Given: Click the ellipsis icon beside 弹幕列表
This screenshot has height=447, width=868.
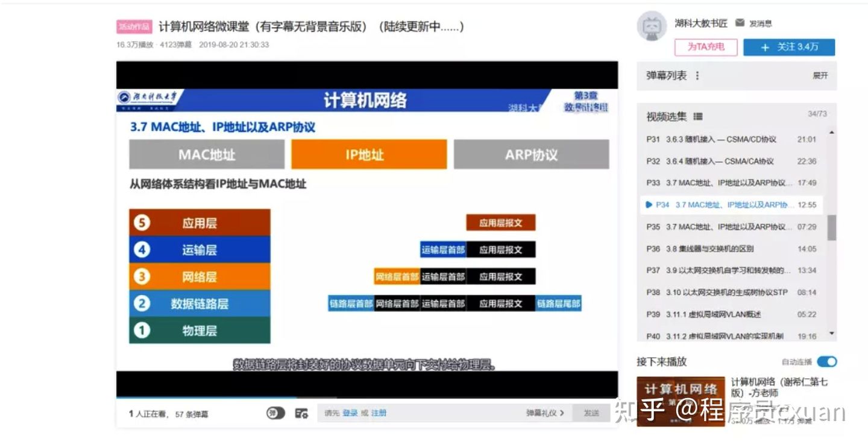Looking at the screenshot, I should [x=698, y=76].
